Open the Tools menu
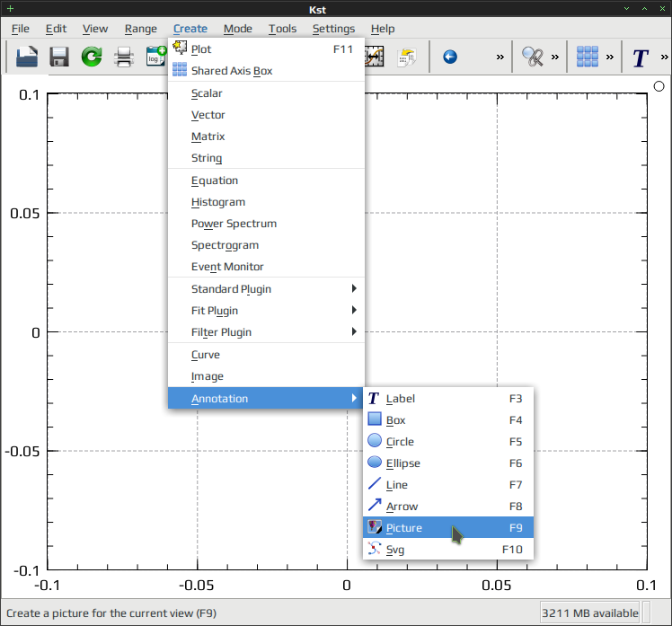Image resolution: width=672 pixels, height=626 pixels. pyautogui.click(x=282, y=29)
